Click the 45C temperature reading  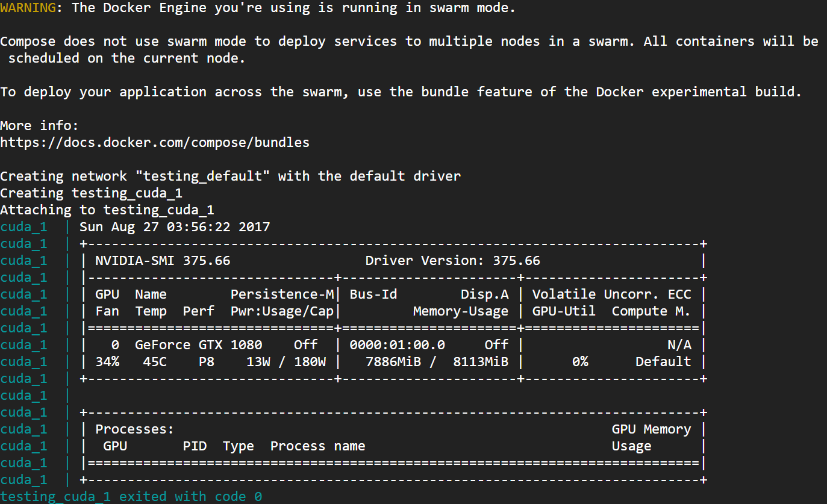tap(155, 362)
